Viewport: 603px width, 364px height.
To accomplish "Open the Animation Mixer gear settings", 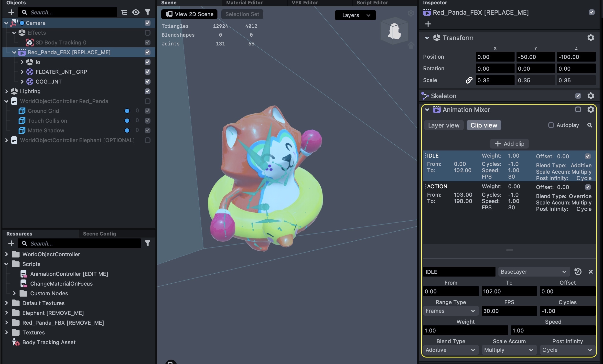I will (x=591, y=110).
